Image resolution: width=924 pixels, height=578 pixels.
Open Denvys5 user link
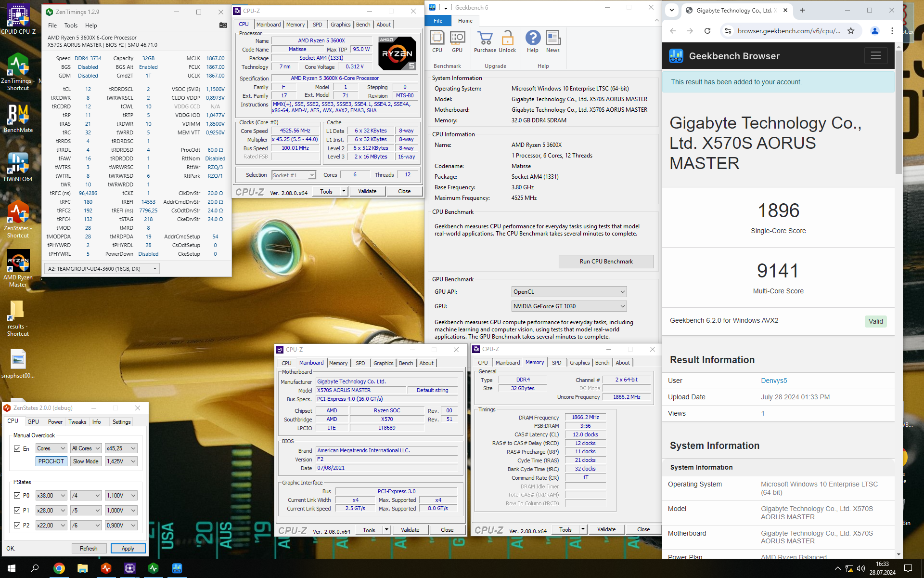[774, 381]
